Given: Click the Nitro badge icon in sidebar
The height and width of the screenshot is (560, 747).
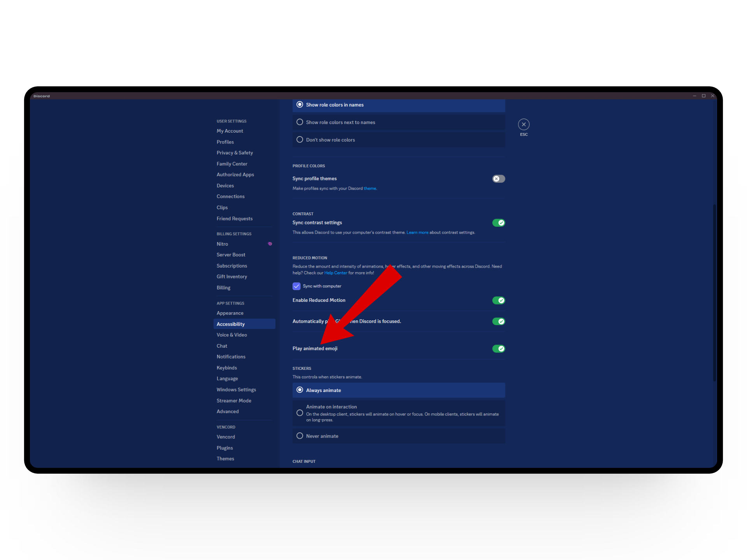Looking at the screenshot, I should point(270,244).
